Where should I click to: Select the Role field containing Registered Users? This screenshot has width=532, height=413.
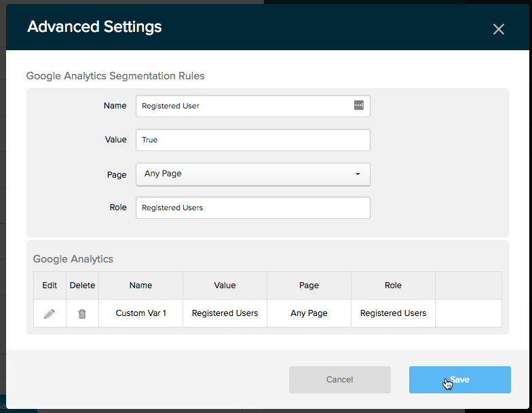pyautogui.click(x=252, y=208)
